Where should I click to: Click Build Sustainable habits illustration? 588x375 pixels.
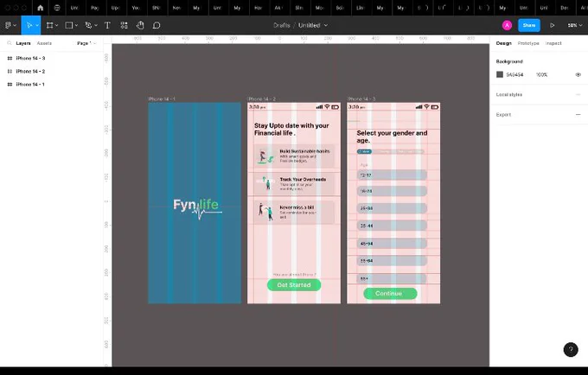pyautogui.click(x=265, y=156)
